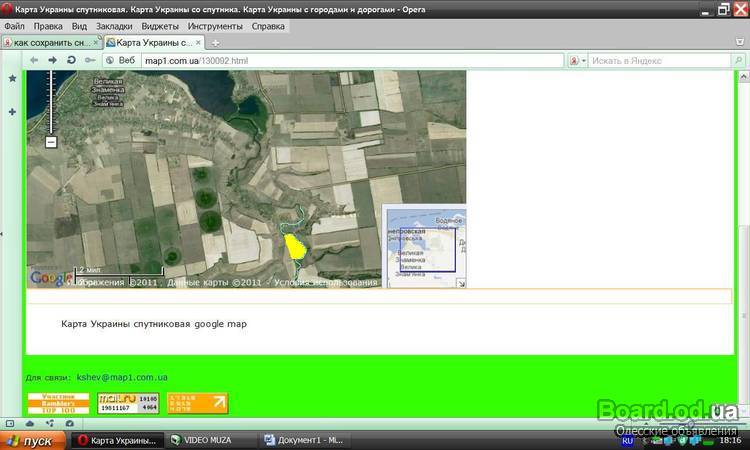Open the Windows пуск start button
The width and height of the screenshot is (750, 450).
point(33,440)
